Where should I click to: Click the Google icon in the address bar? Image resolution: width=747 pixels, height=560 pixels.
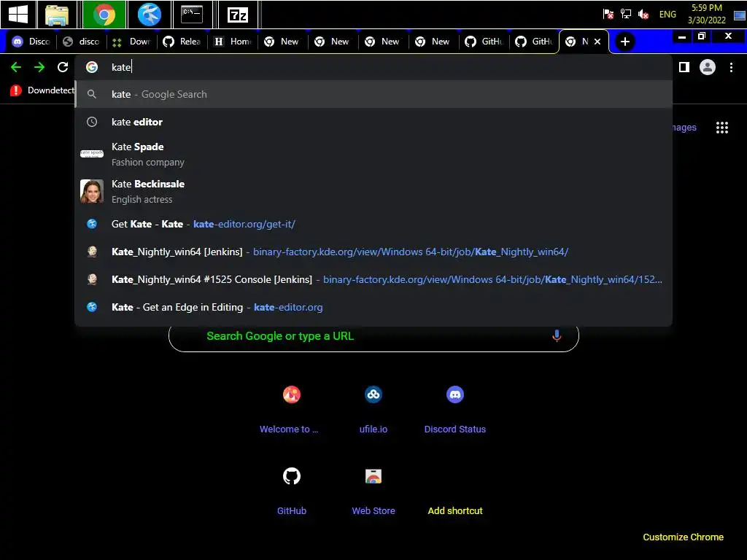(92, 67)
